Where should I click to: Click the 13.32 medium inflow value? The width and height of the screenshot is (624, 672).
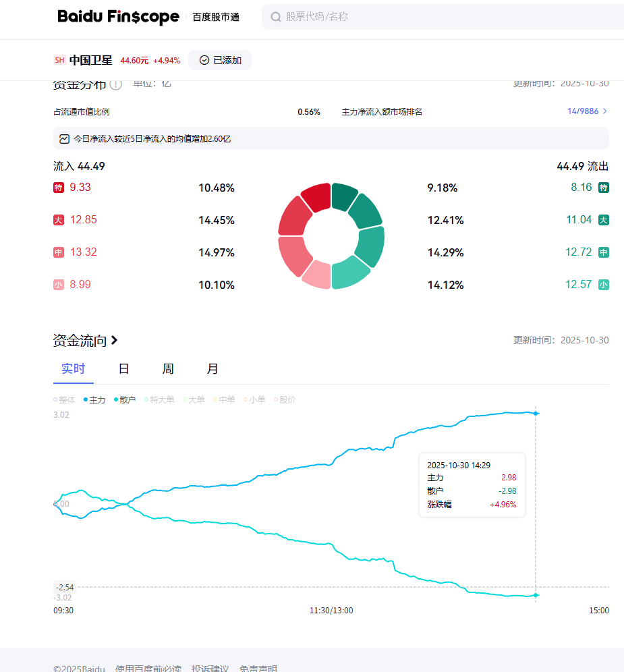click(x=84, y=252)
